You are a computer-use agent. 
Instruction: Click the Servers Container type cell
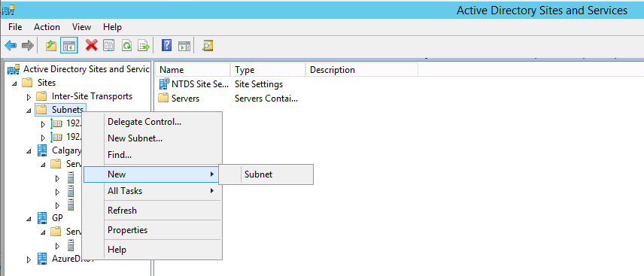pyautogui.click(x=266, y=99)
